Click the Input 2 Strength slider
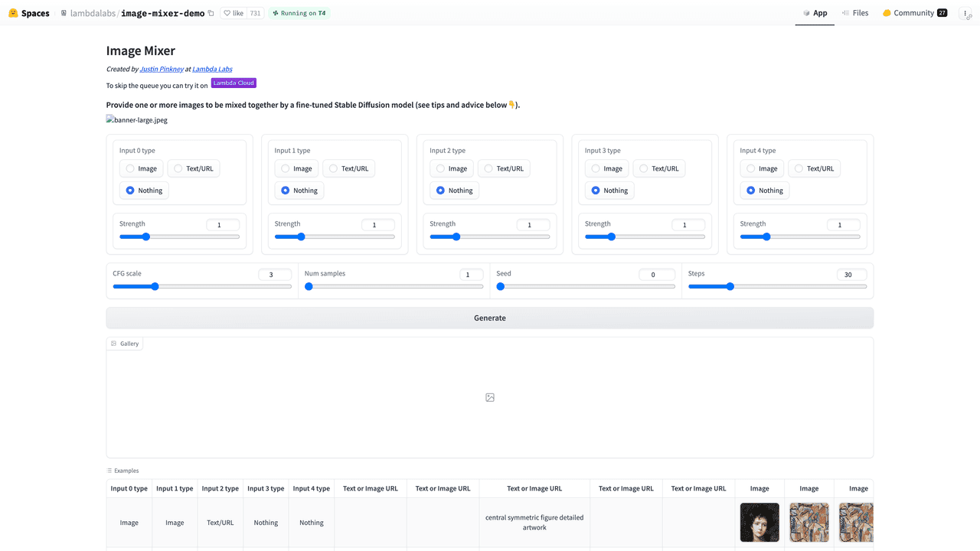This screenshot has height=551, width=980. 490,236
